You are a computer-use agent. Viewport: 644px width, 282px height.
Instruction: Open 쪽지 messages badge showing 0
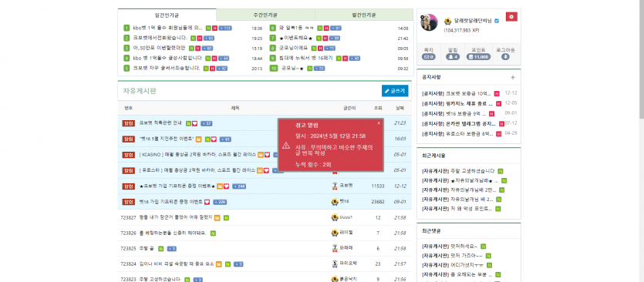coord(428,57)
